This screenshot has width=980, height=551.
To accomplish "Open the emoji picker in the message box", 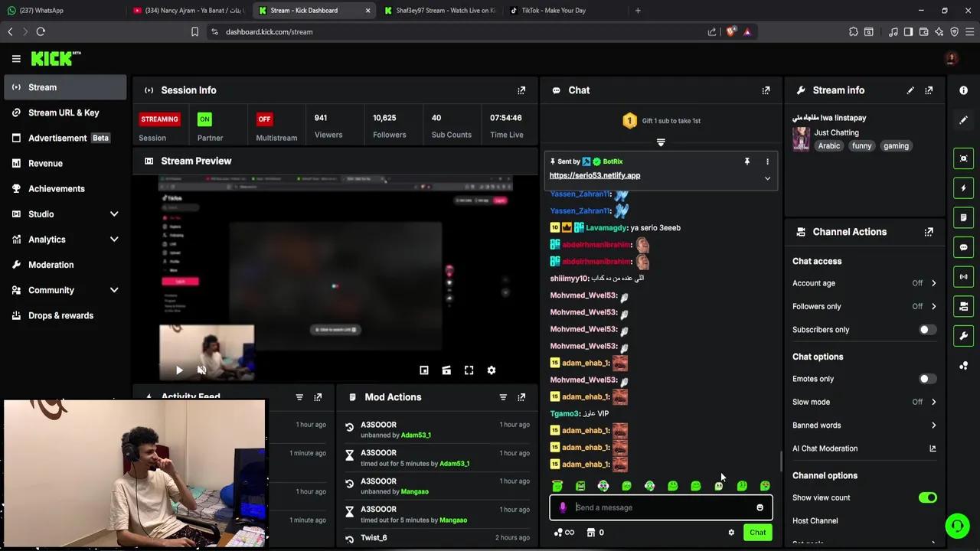I will 759,507.
